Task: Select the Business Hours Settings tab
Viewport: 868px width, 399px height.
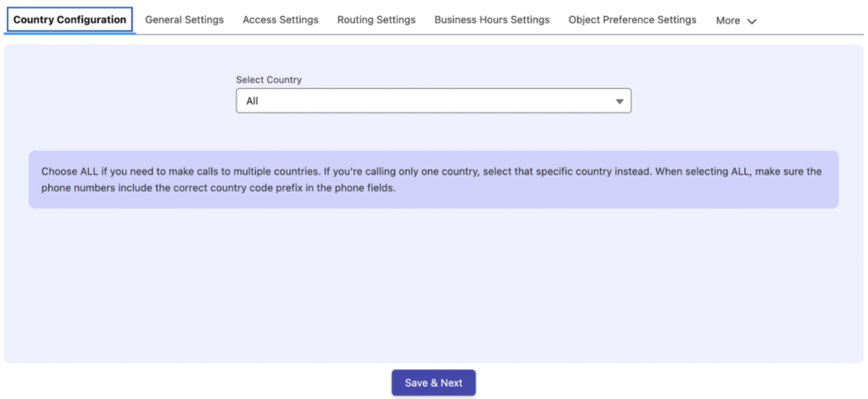Action: (x=492, y=19)
